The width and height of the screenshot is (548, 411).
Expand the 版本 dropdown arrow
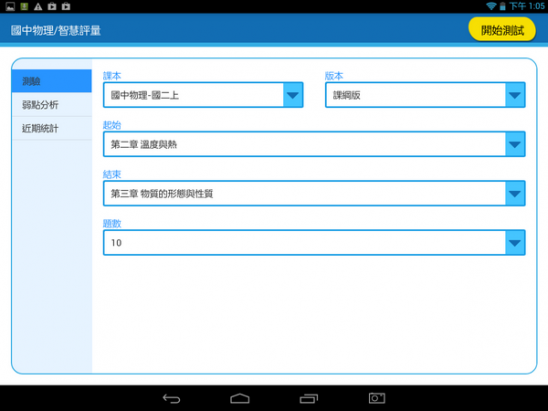[515, 95]
